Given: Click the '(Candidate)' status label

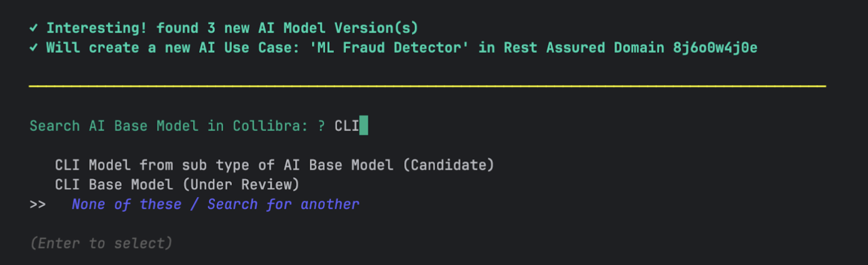Looking at the screenshot, I should click(x=448, y=165).
